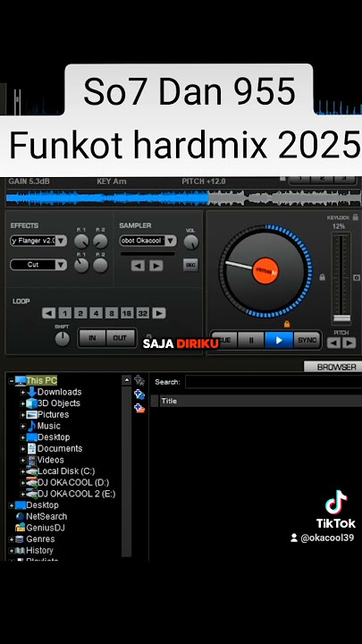The height and width of the screenshot is (644, 362).
Task: Set a 32-beat loop
Action: click(142, 313)
